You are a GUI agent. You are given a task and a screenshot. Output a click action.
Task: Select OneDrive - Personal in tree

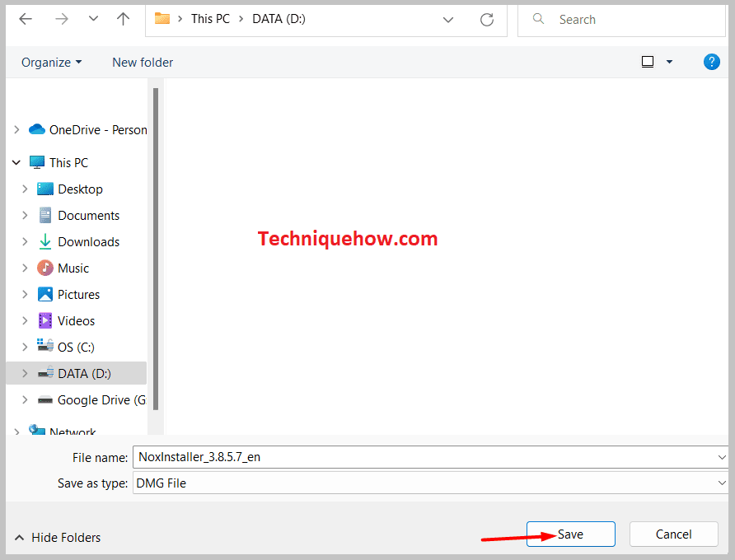(x=98, y=130)
